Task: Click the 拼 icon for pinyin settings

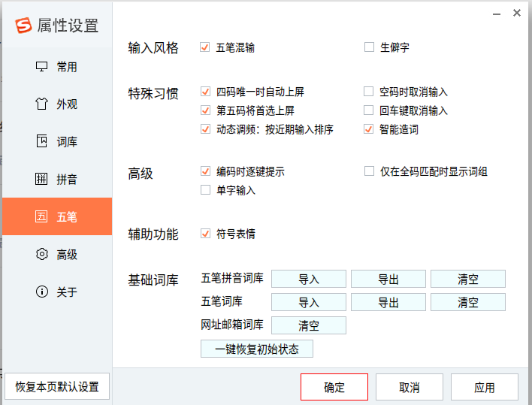Action: pyautogui.click(x=42, y=179)
